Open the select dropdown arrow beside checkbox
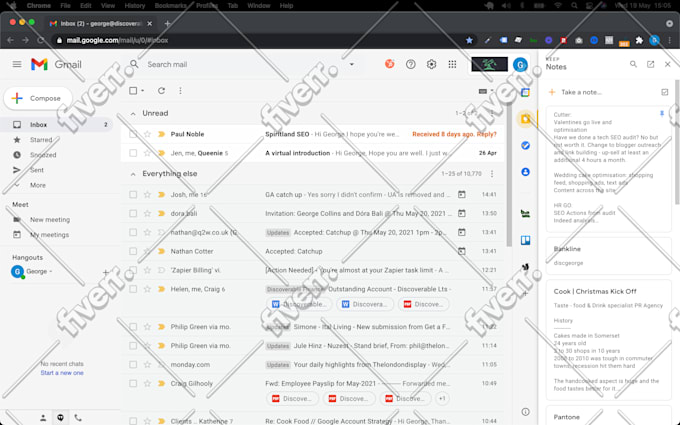This screenshot has height=425, width=680. click(x=143, y=91)
